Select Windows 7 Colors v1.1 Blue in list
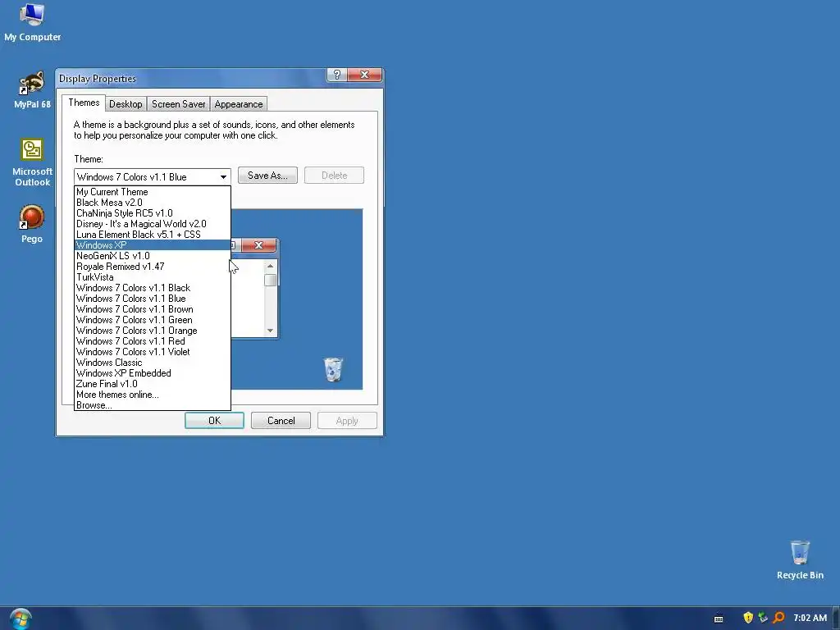This screenshot has height=630, width=840. (152, 299)
